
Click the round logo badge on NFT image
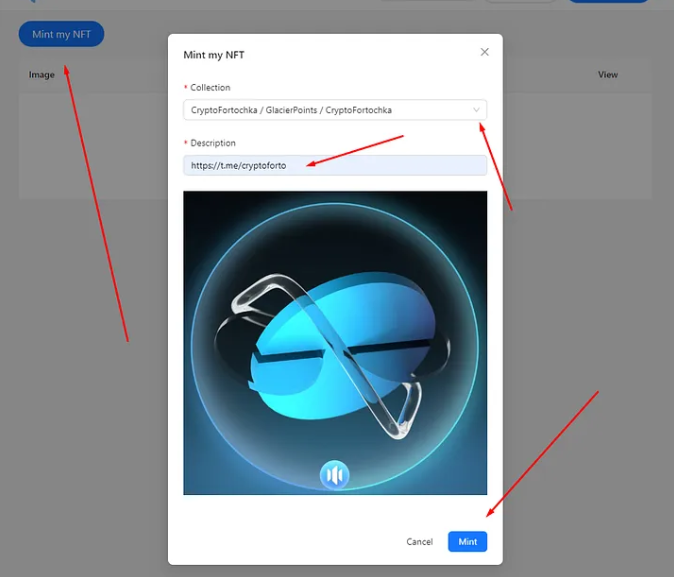[334, 474]
